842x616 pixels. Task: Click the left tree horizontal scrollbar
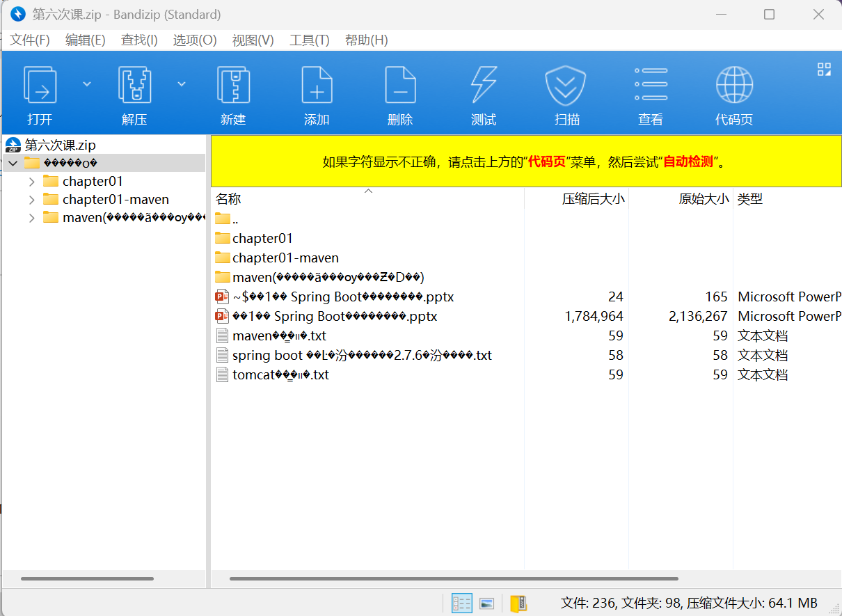pos(87,578)
